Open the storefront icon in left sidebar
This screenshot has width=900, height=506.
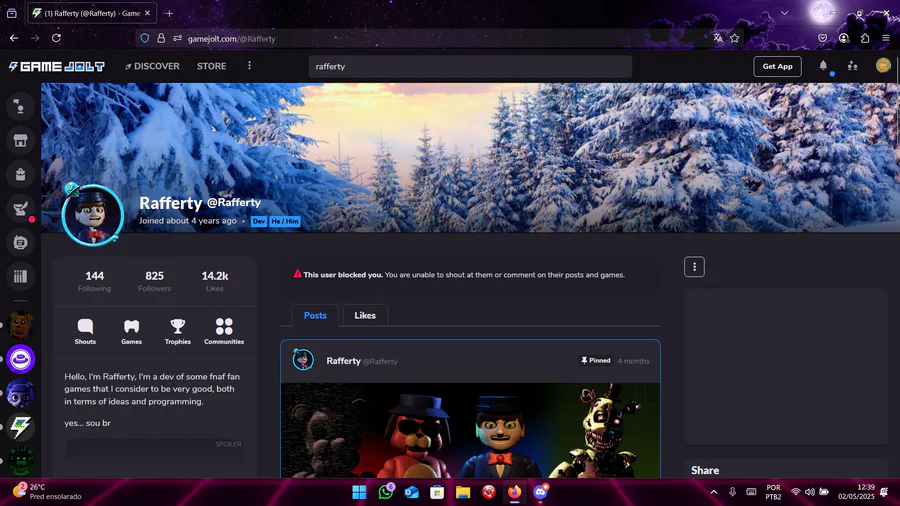20,141
